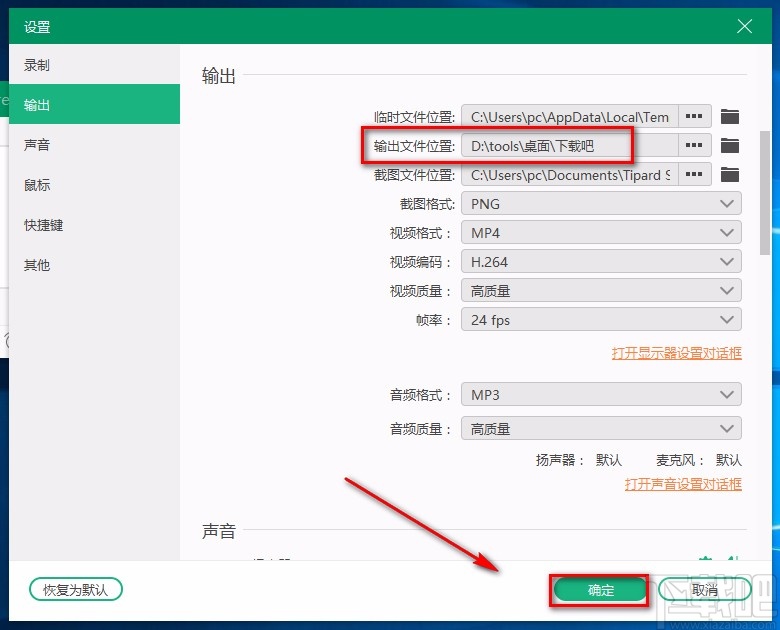The width and height of the screenshot is (780, 630).
Task: Browse screenshot file location with ellipsis button
Action: pos(694,174)
